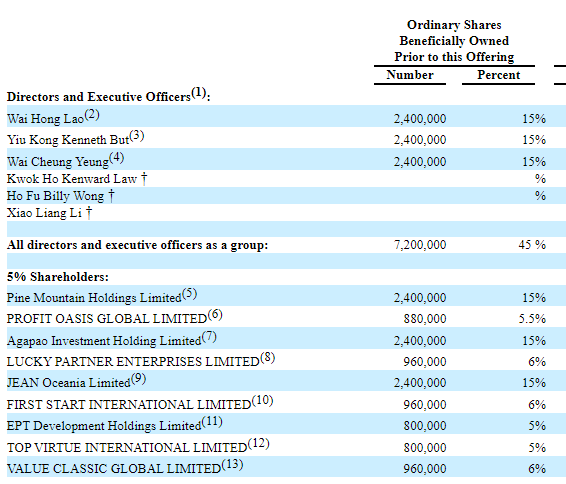This screenshot has height=484, width=566.
Task: Click 2,400,000 in Wai Cheung Yeung row
Action: pos(420,162)
